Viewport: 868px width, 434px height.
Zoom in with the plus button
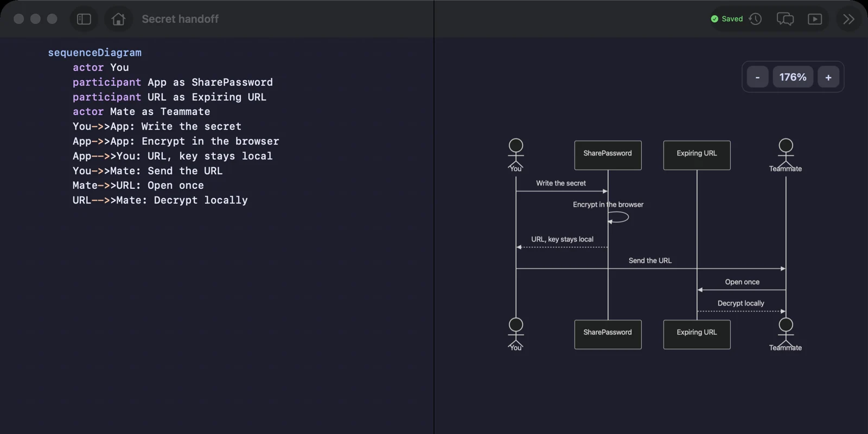coord(828,77)
